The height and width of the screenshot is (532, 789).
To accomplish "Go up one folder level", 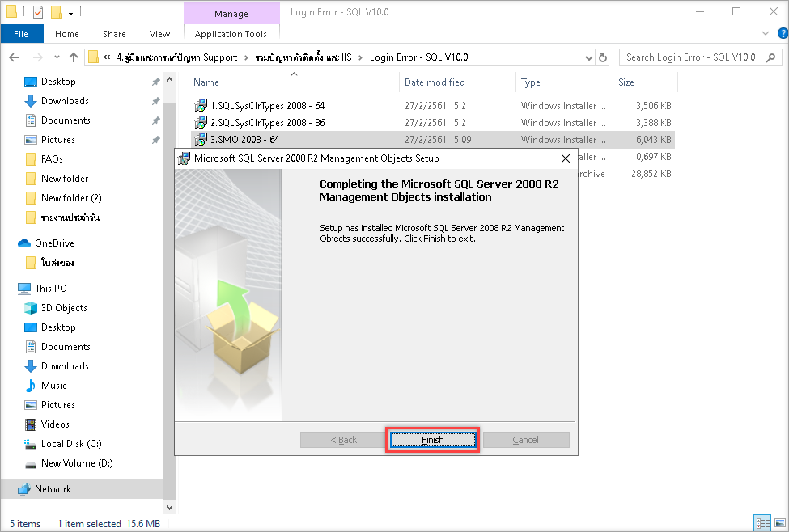I will point(74,57).
